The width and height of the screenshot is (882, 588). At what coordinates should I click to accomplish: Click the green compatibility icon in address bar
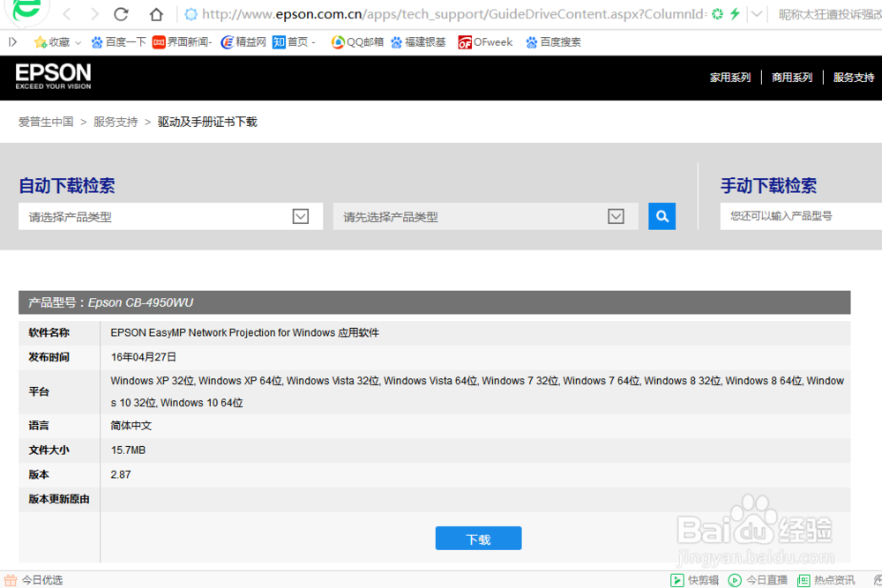point(717,14)
